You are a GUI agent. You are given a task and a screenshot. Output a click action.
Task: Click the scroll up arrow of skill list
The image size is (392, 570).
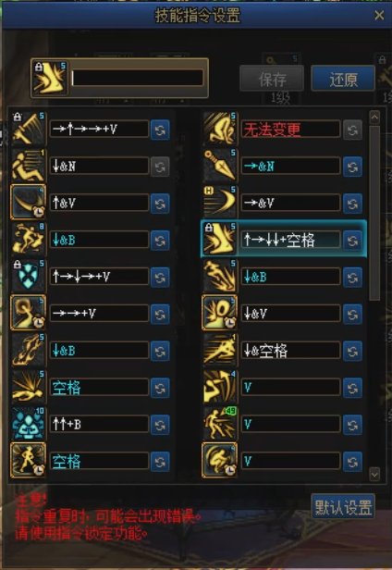pyautogui.click(x=374, y=117)
